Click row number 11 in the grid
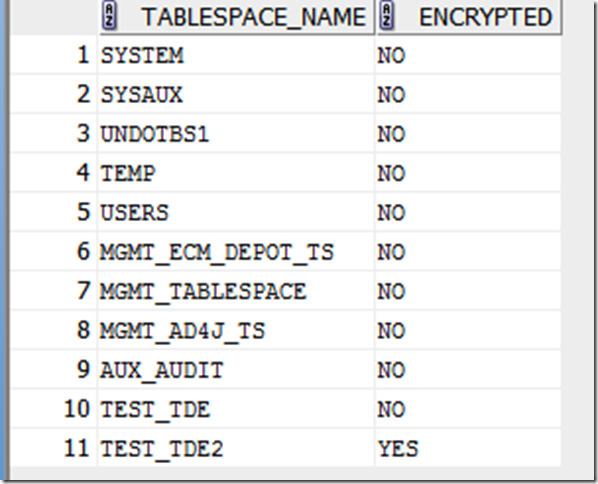 tap(76, 447)
